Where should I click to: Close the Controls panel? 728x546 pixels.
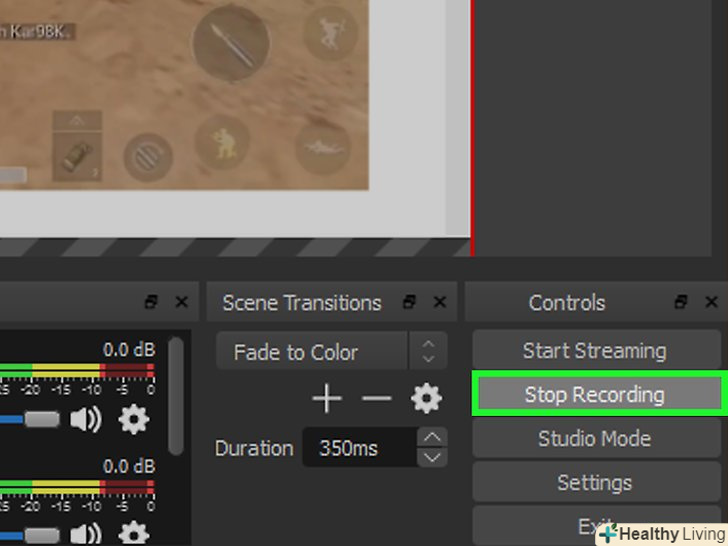[x=711, y=302]
